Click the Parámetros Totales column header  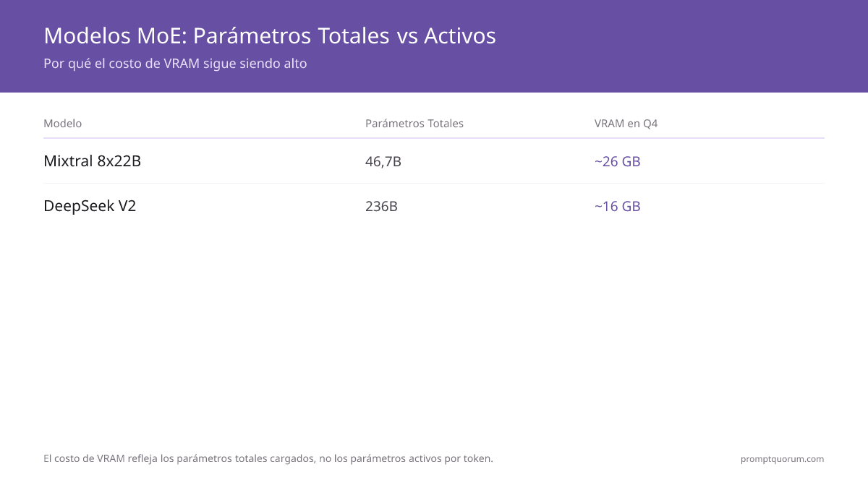(414, 124)
